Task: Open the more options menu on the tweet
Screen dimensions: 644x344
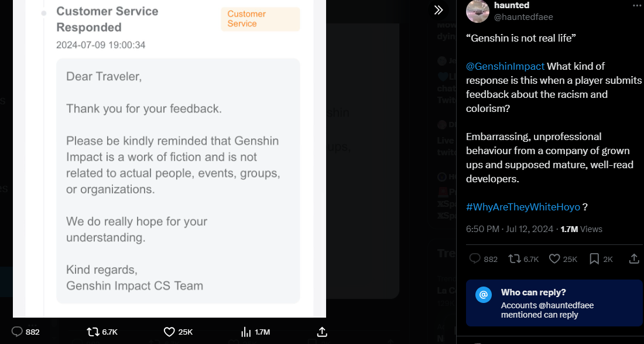Action: click(x=637, y=6)
